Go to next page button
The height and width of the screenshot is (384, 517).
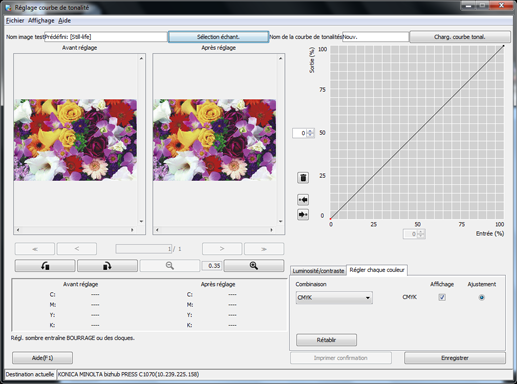point(222,249)
